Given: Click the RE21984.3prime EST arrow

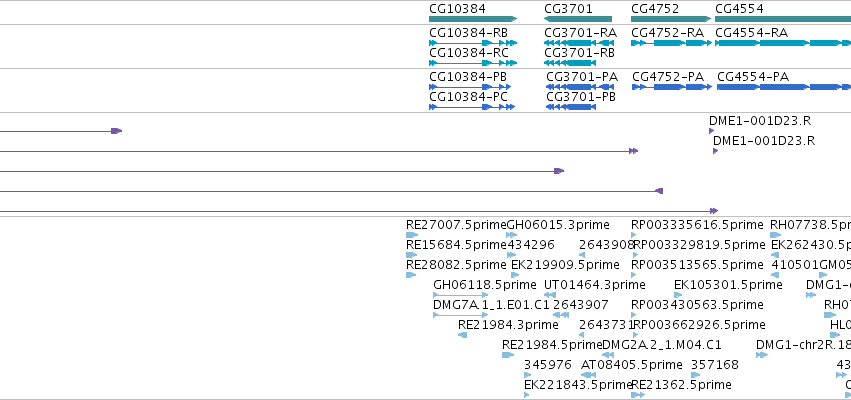Looking at the screenshot, I should 462,335.
